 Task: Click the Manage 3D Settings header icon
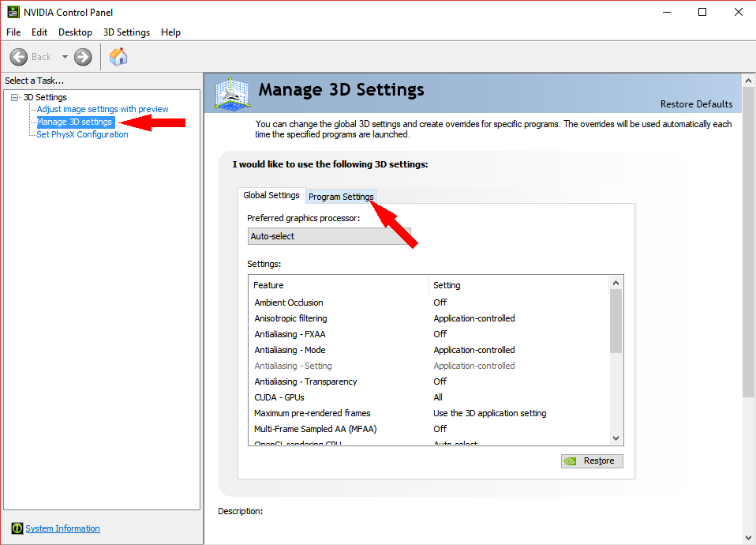(x=232, y=93)
